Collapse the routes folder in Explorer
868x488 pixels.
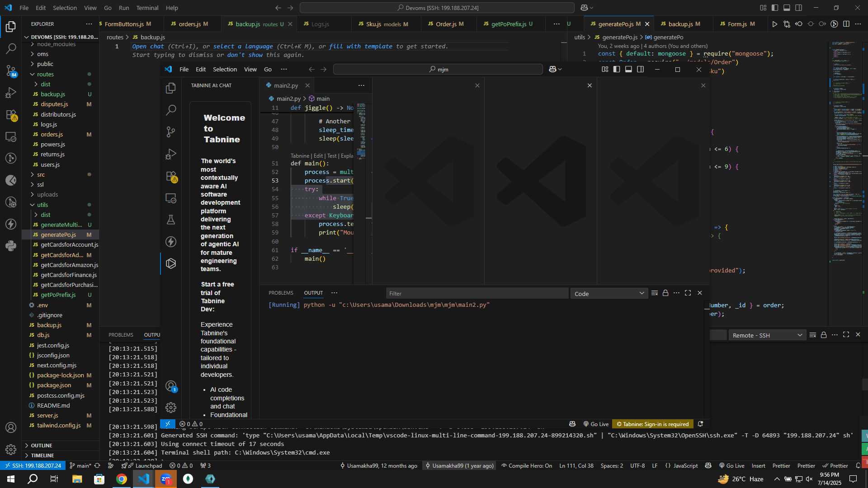point(45,74)
